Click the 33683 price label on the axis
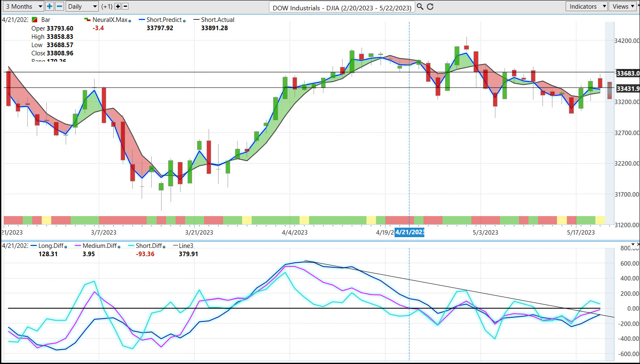The height and width of the screenshot is (364, 640). pyautogui.click(x=628, y=73)
